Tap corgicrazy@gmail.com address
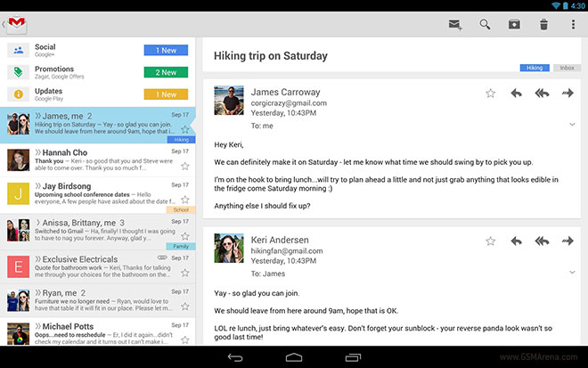Screen dimensions: 588x368 [x=289, y=102]
